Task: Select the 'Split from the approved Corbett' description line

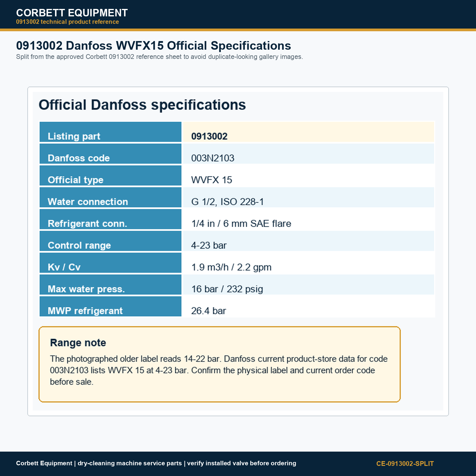Action: 159,57
